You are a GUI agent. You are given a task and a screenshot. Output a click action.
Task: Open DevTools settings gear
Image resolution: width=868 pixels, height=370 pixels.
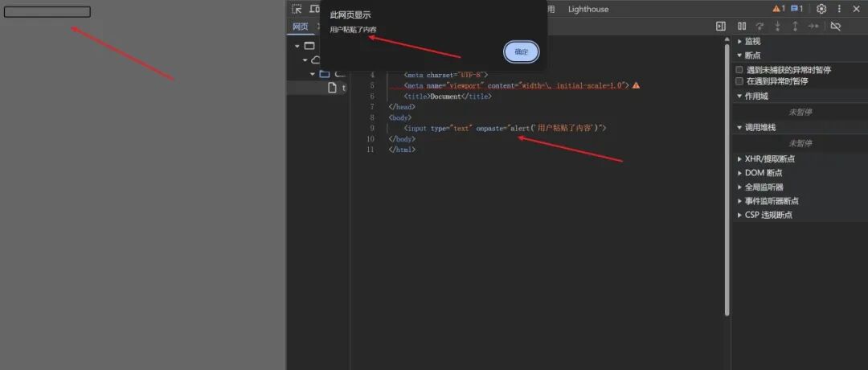point(821,9)
